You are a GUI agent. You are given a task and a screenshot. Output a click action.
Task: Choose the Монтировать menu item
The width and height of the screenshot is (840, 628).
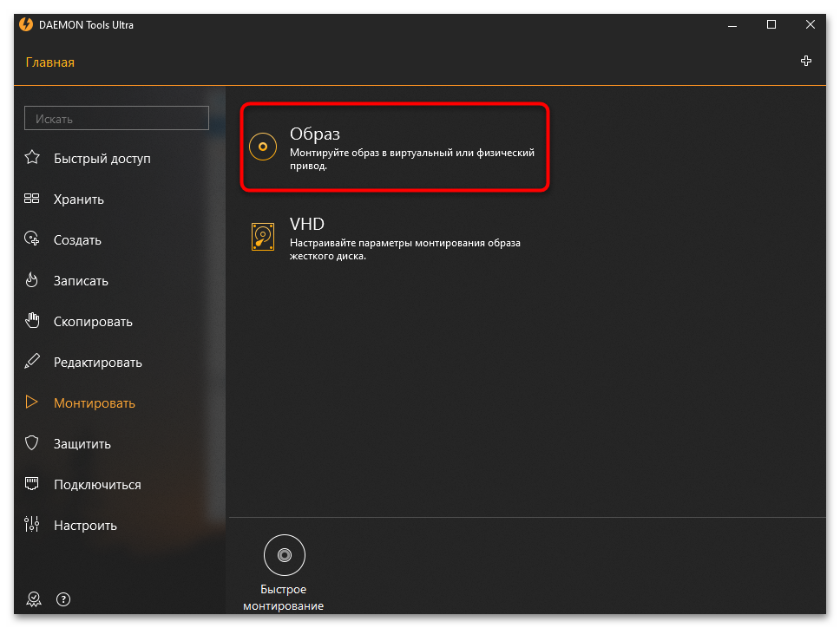coord(95,403)
